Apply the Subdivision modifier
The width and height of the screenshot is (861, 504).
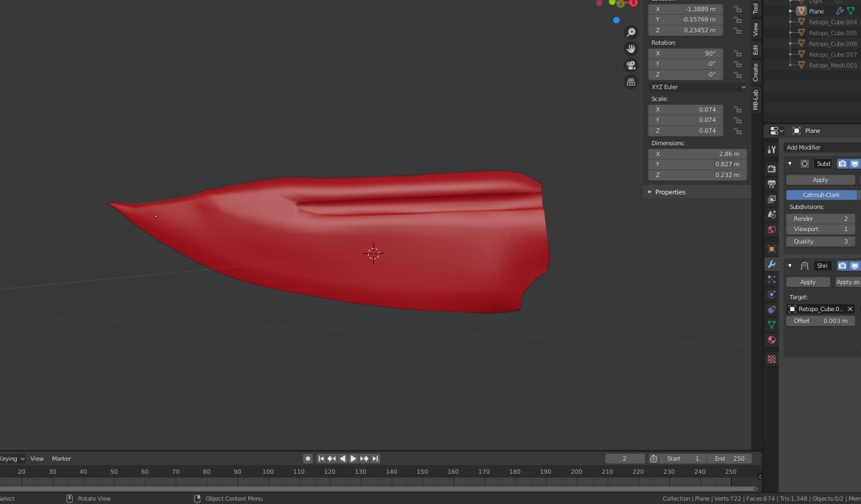821,180
